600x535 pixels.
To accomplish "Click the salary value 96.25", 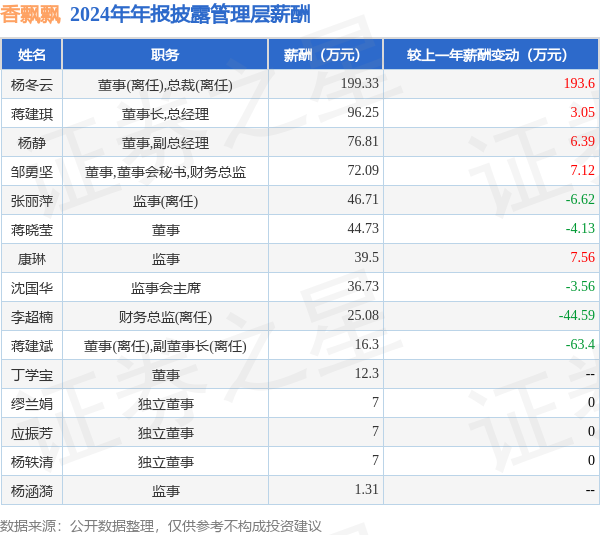I will 363,113.
